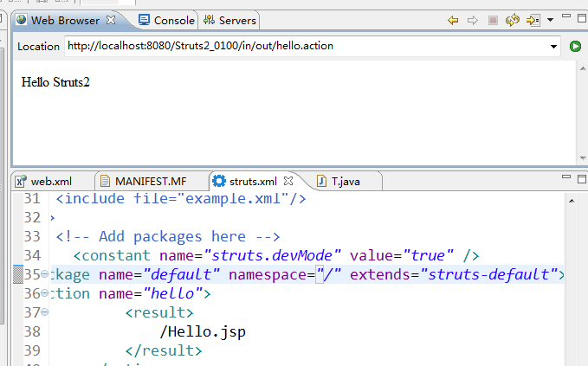Click the browser pane scroll down arrow
This screenshot has height=366, width=588.
click(x=583, y=158)
